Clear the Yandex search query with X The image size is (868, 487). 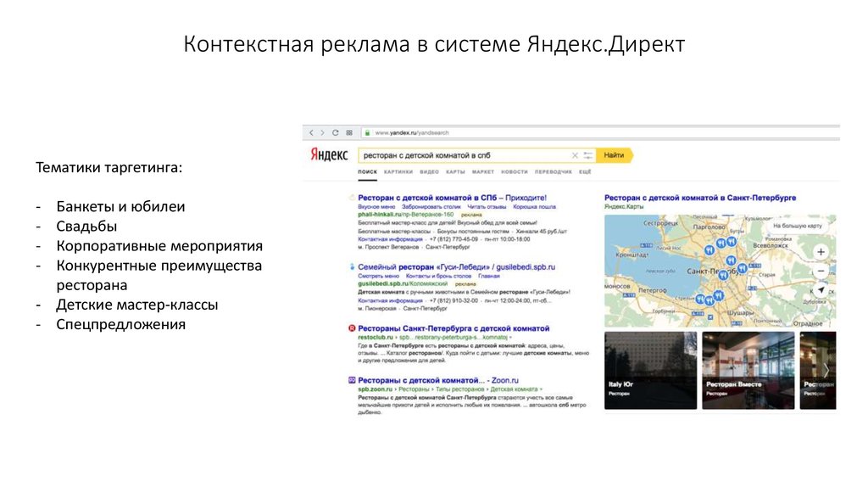click(x=575, y=155)
